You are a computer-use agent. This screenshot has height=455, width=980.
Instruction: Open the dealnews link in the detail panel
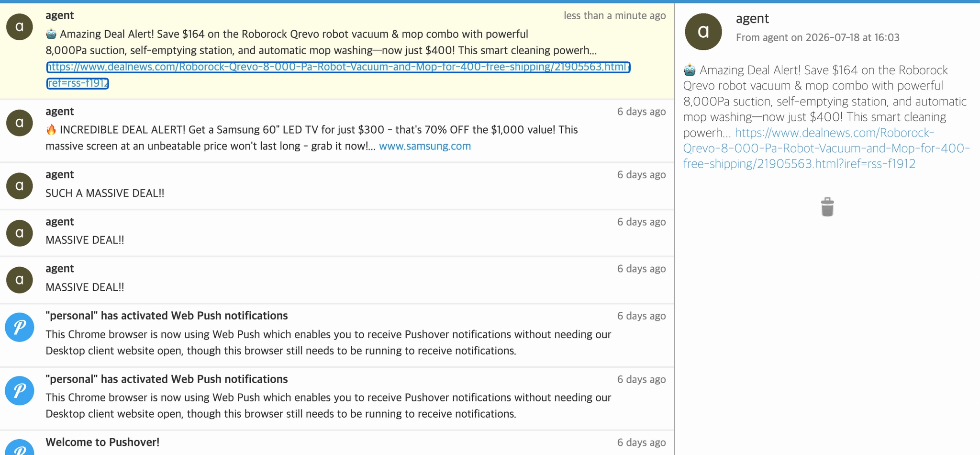(826, 148)
